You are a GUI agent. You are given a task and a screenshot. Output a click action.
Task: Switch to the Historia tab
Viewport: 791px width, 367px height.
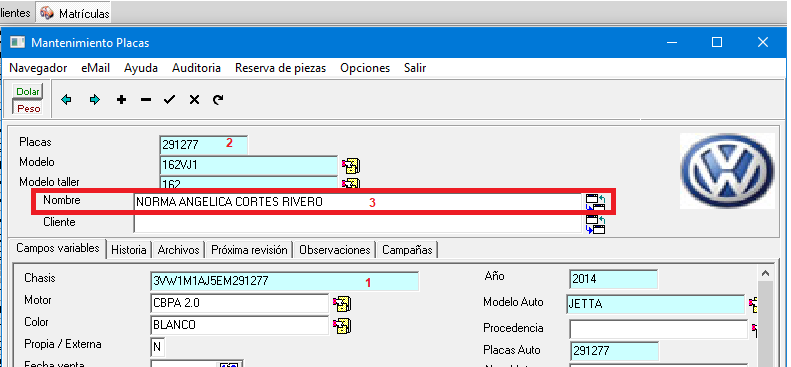coord(129,250)
